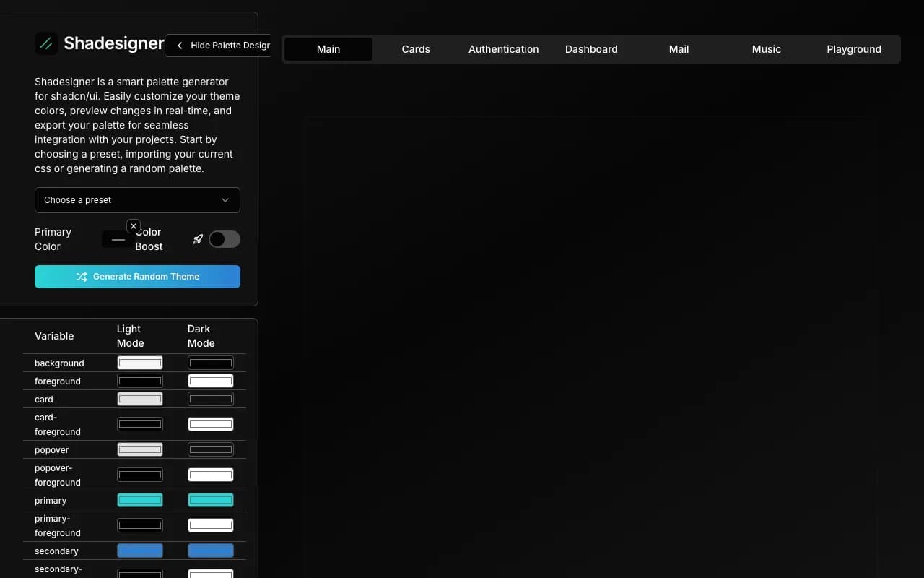Open the Music preview tab
The height and width of the screenshot is (578, 924).
[x=766, y=49]
